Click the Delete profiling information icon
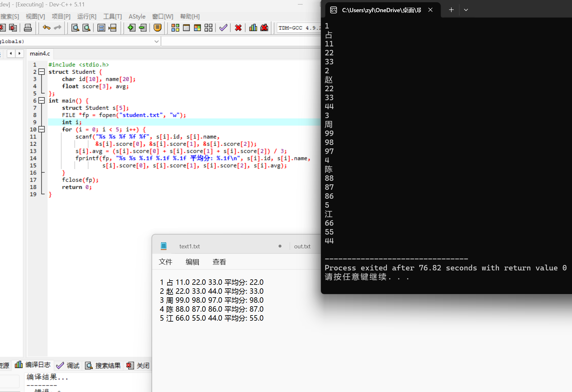This screenshot has height=392, width=572. [x=264, y=28]
